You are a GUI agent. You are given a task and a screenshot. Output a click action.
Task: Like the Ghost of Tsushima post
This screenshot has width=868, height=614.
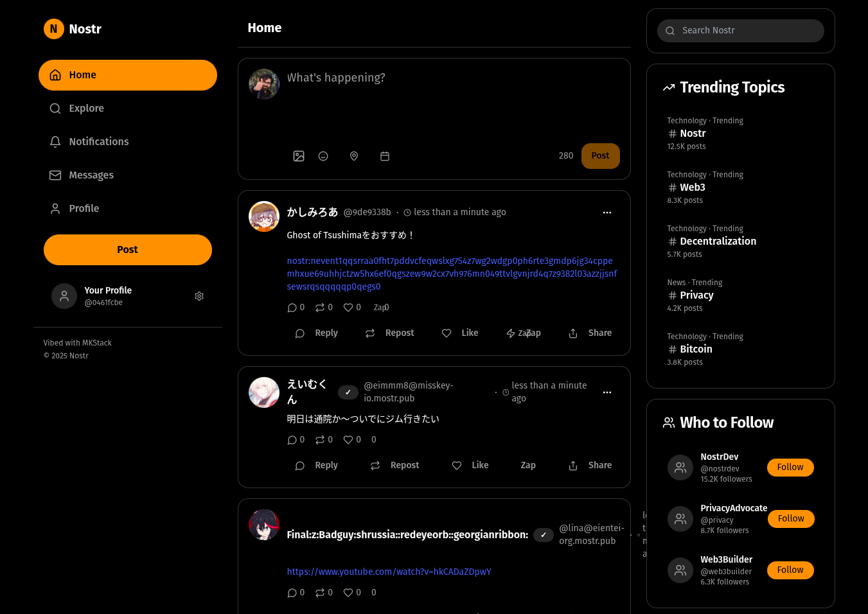(460, 333)
